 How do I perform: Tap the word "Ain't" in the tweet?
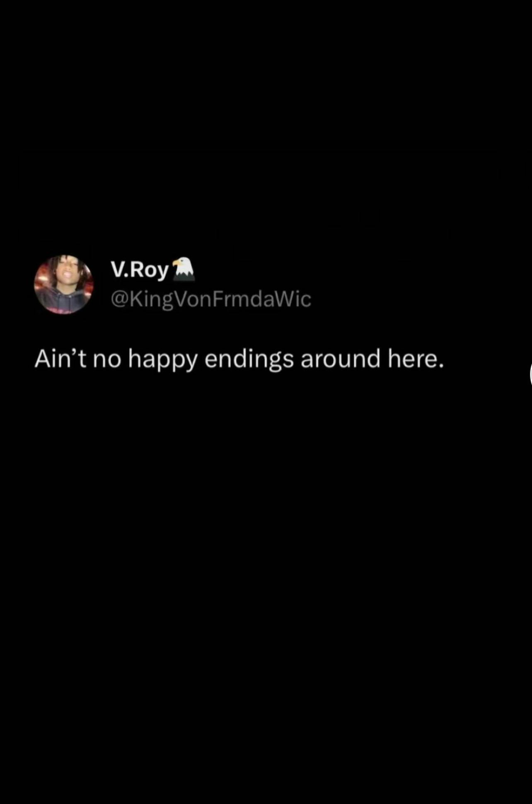click(x=60, y=358)
